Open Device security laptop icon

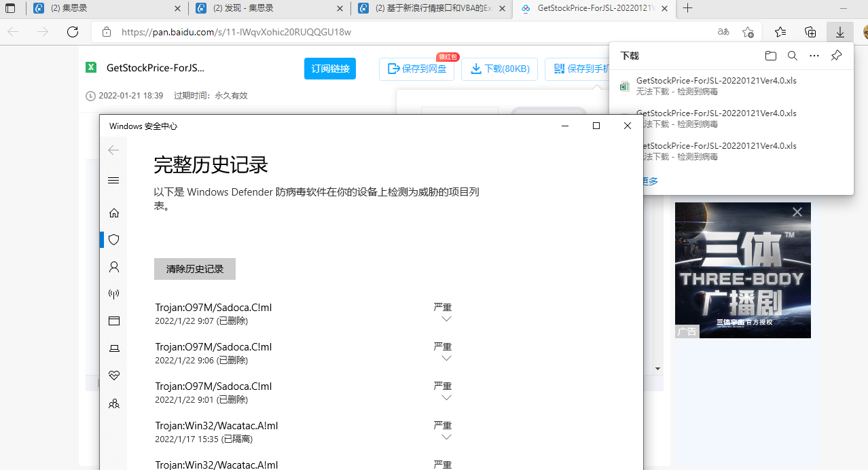pyautogui.click(x=114, y=348)
